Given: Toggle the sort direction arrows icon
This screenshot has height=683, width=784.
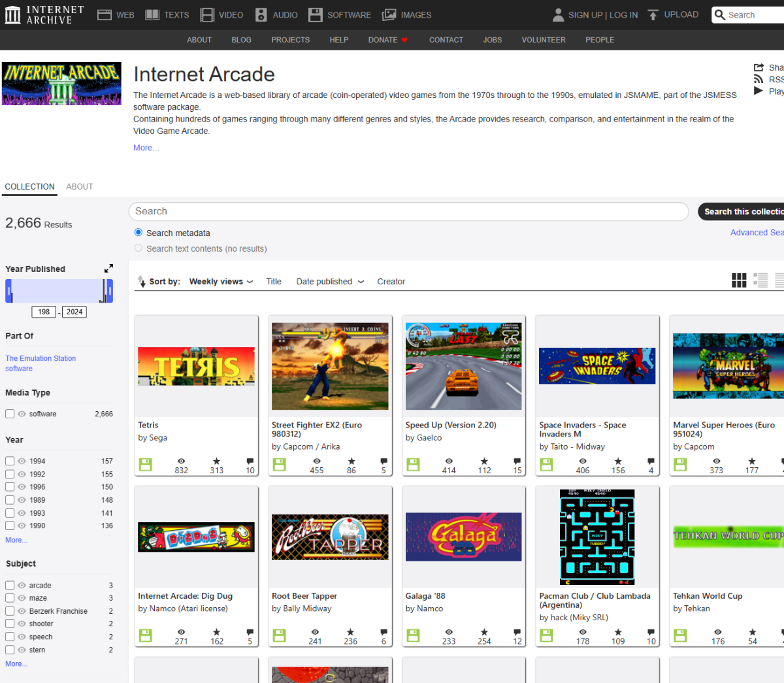Looking at the screenshot, I should [x=141, y=282].
